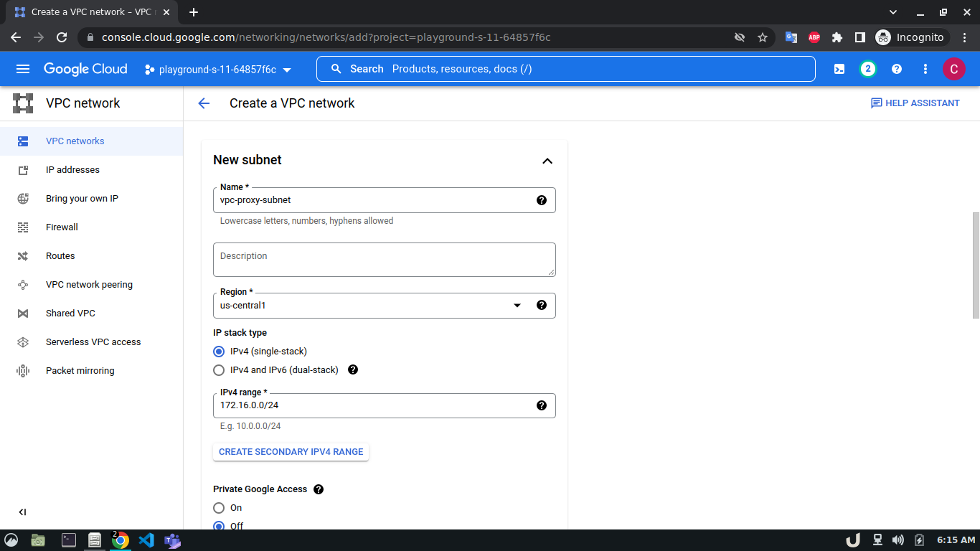Open Chrome from the taskbar
The width and height of the screenshot is (980, 551).
tap(120, 540)
